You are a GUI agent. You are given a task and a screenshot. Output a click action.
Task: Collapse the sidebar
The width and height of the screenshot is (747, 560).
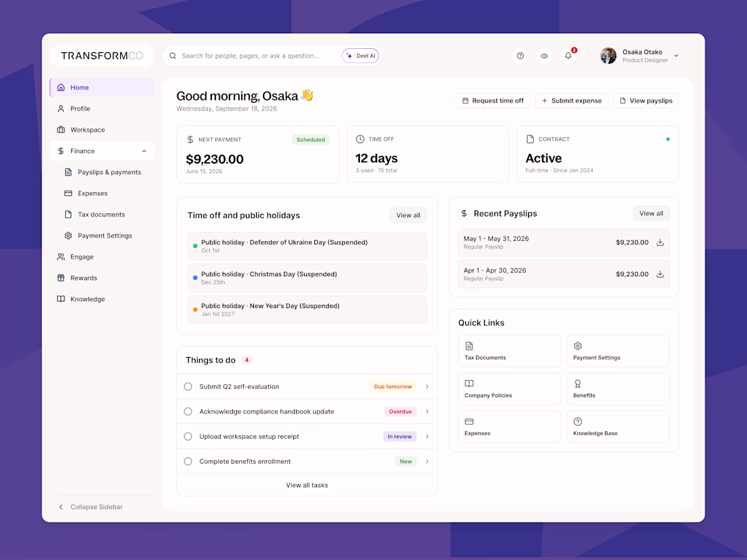(90, 507)
